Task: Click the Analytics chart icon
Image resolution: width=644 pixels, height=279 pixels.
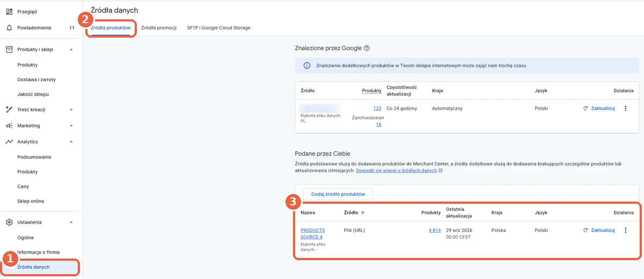Action: (9, 141)
